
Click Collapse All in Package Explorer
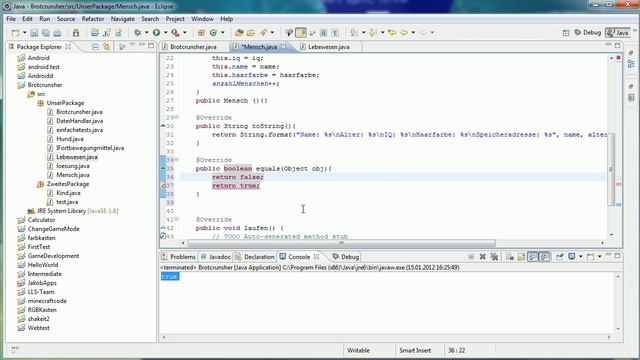(95, 47)
